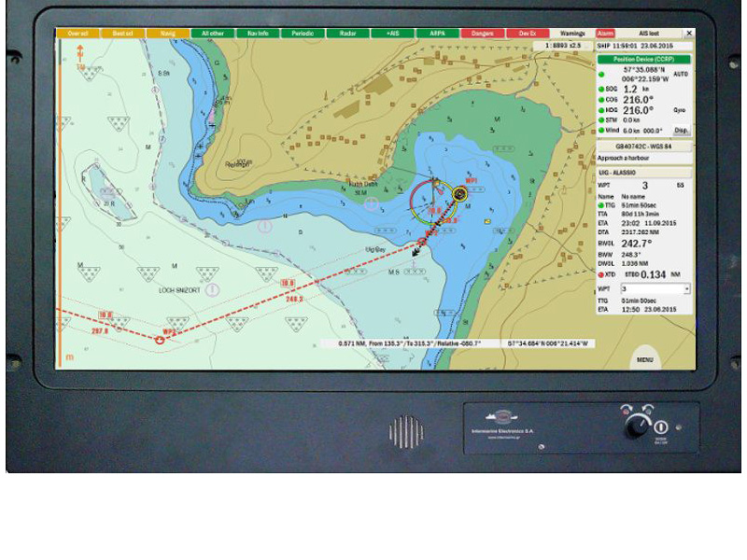
Task: Open the GB40742C - WGS 84 chart selector
Action: 644,147
